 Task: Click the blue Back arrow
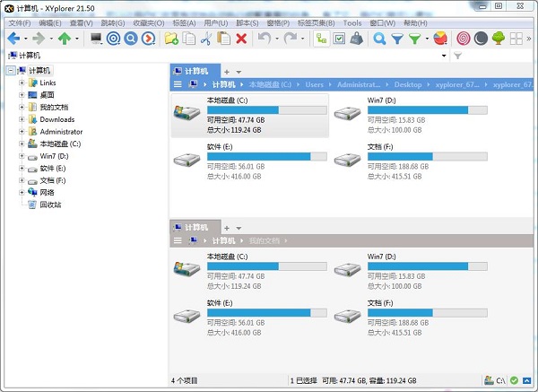click(x=13, y=39)
